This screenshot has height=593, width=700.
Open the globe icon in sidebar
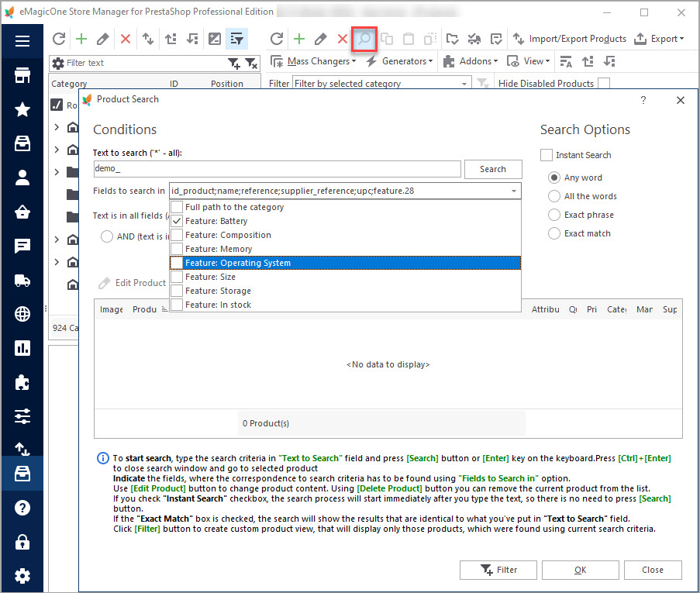22,314
